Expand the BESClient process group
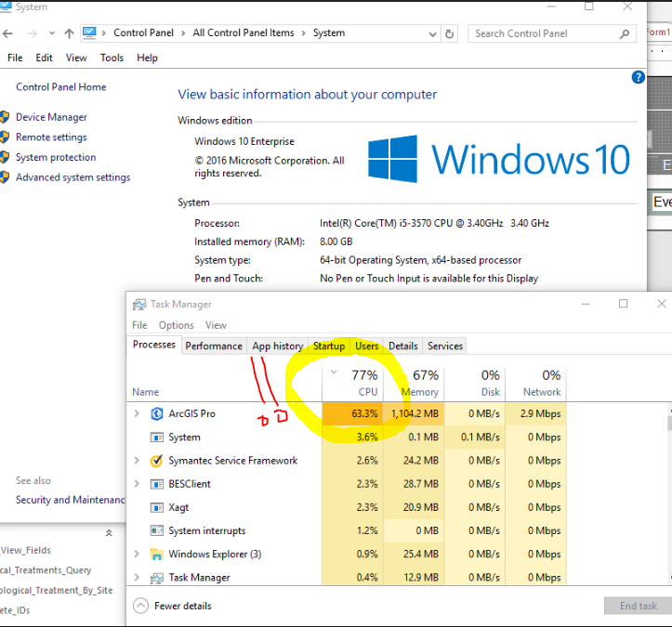The image size is (672, 627). click(x=137, y=484)
